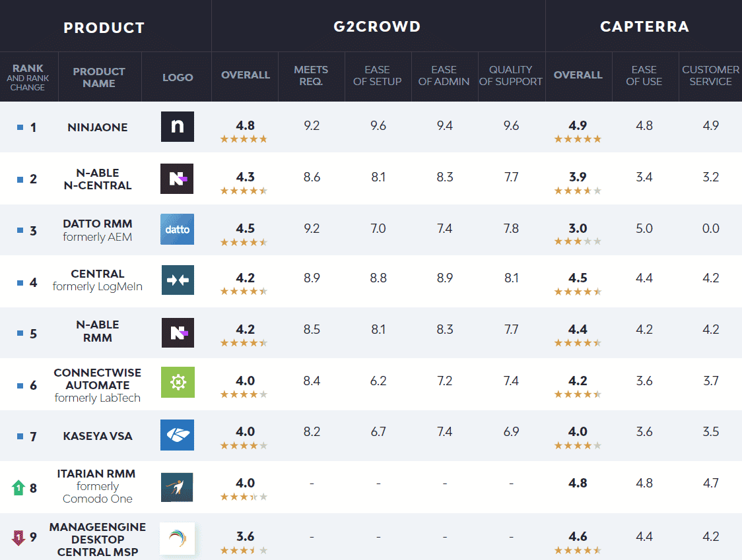Click the CONNECTWISE AUTOMATE product name

pyautogui.click(x=98, y=379)
